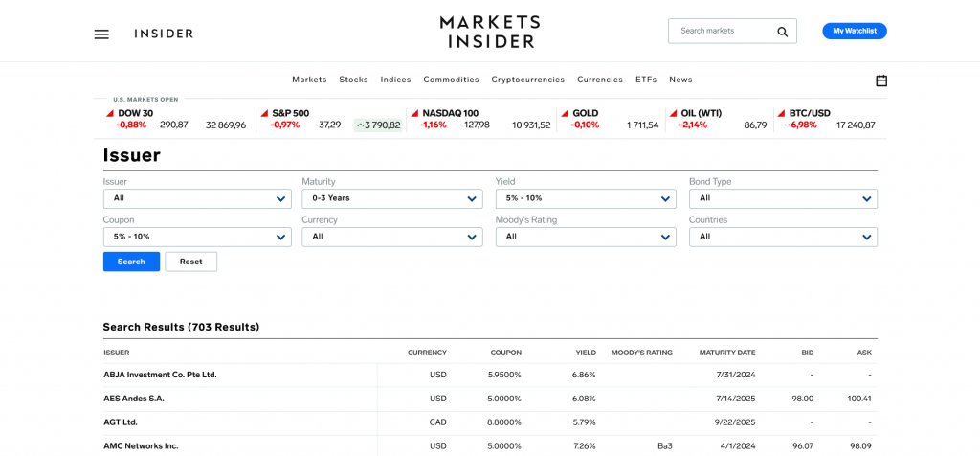The width and height of the screenshot is (980, 456).
Task: Click the 3 790,82 S&P value
Action: point(378,125)
